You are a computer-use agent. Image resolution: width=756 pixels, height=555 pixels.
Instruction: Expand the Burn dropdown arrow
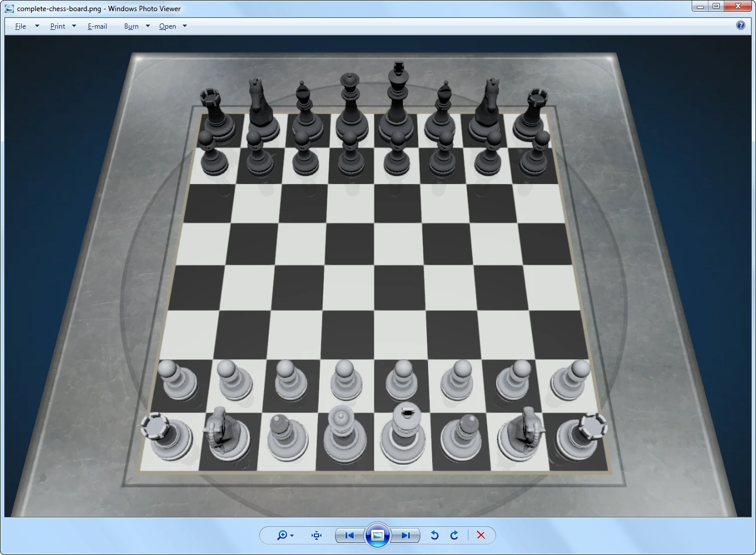[148, 26]
